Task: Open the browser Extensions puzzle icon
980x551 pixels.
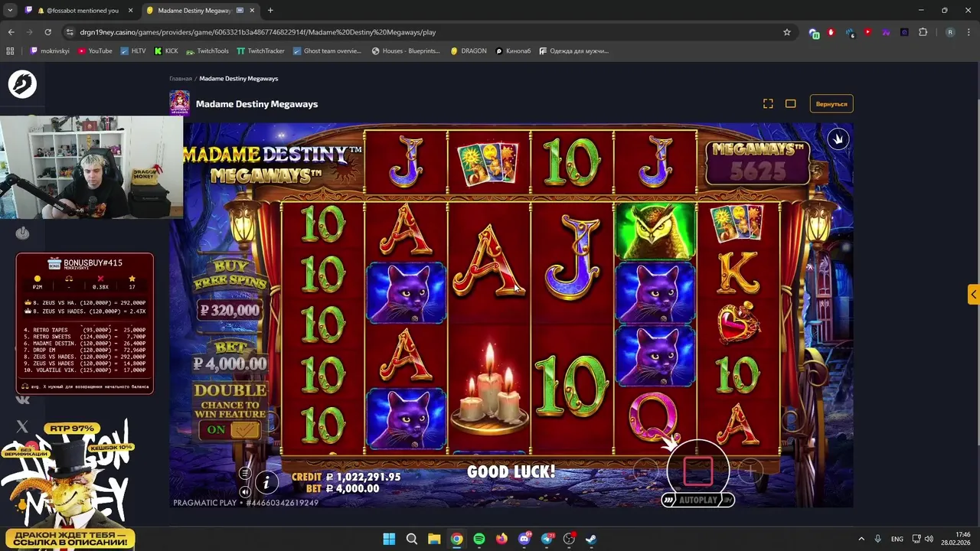Action: [923, 32]
